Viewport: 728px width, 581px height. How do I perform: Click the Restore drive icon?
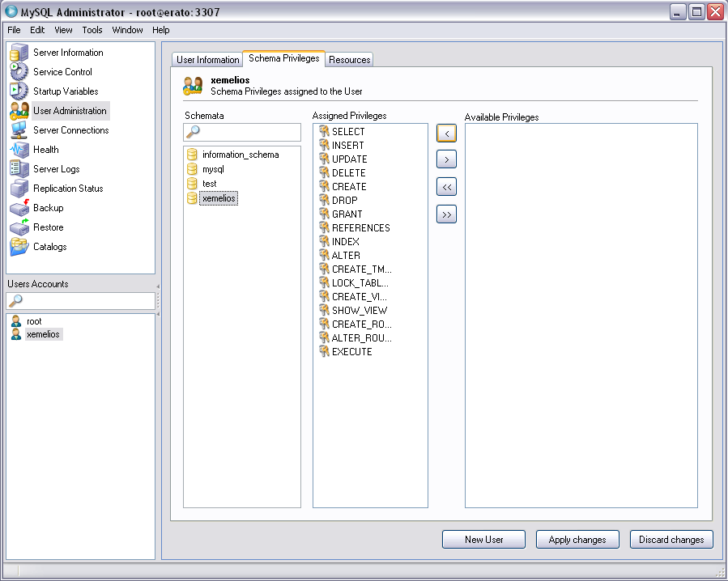coord(19,227)
